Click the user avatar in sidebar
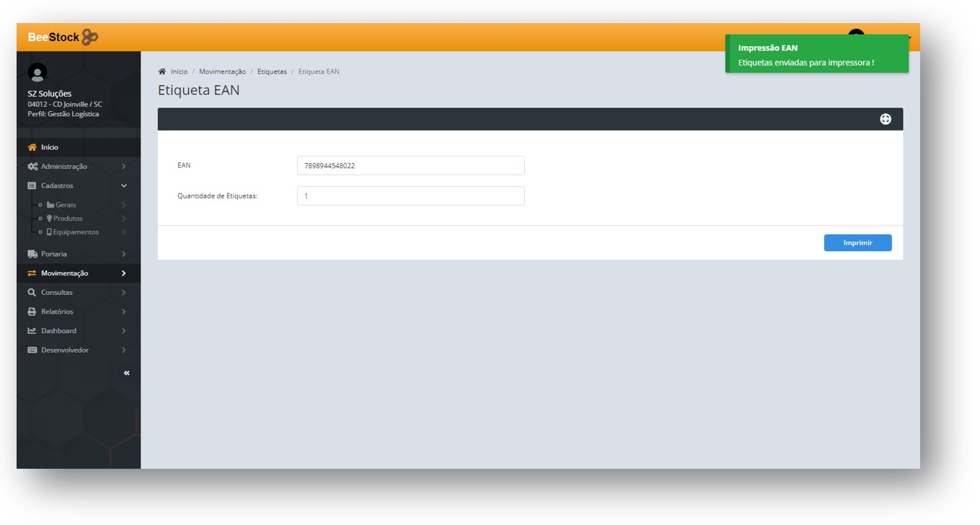The width and height of the screenshot is (980, 525). (x=37, y=72)
